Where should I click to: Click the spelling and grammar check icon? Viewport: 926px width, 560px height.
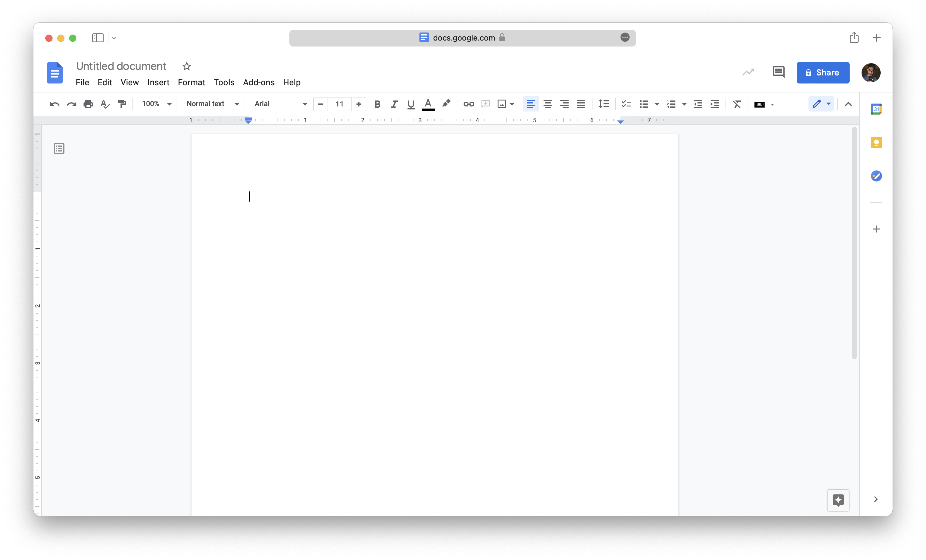[105, 104]
